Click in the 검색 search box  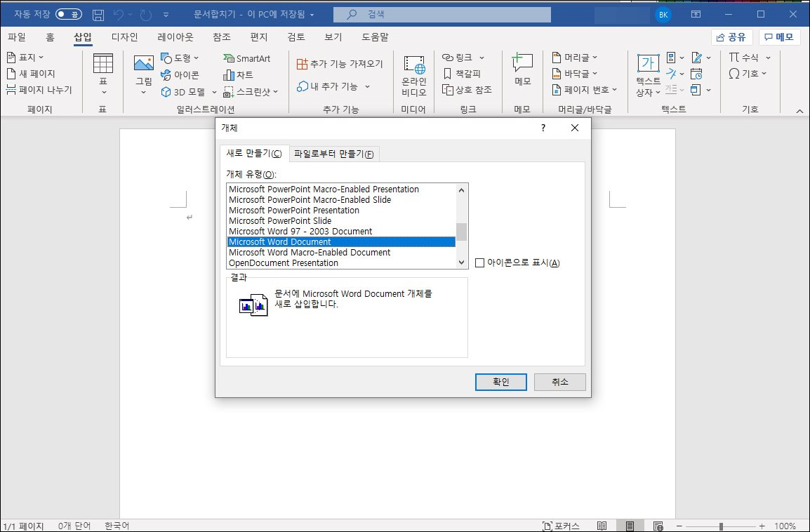[442, 15]
